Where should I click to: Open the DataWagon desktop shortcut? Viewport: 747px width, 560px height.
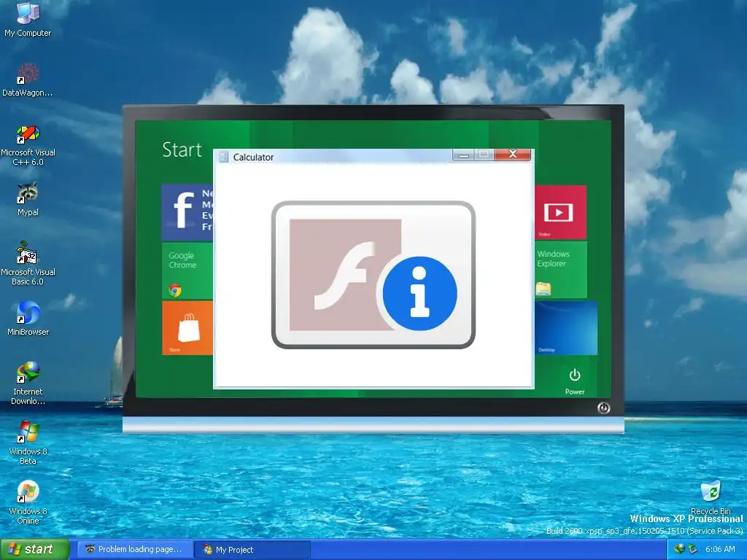[x=28, y=79]
